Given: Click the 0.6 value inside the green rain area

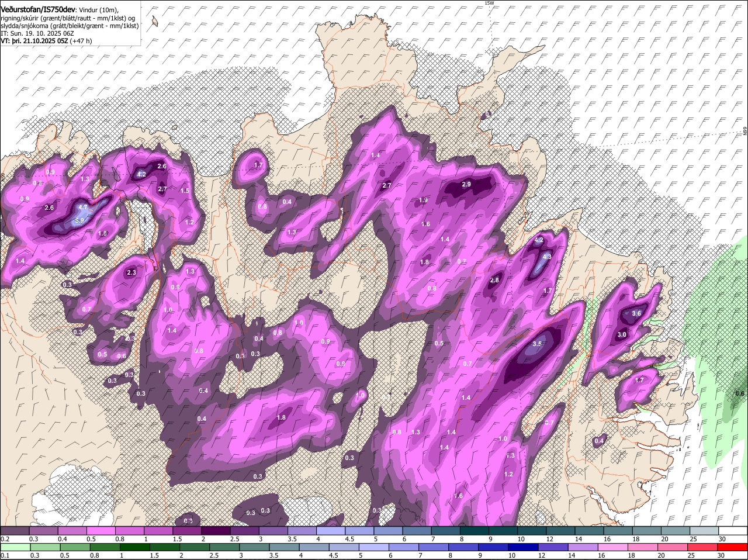Looking at the screenshot, I should tap(740, 393).
